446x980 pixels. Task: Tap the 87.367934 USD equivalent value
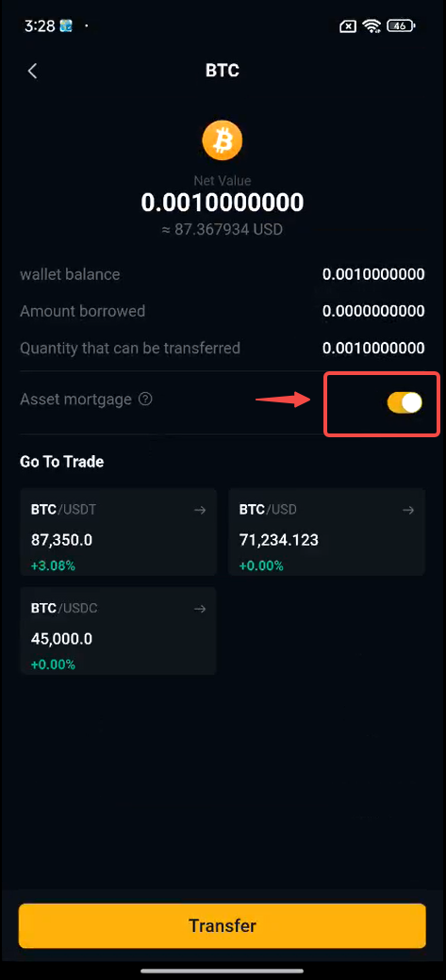pos(223,229)
